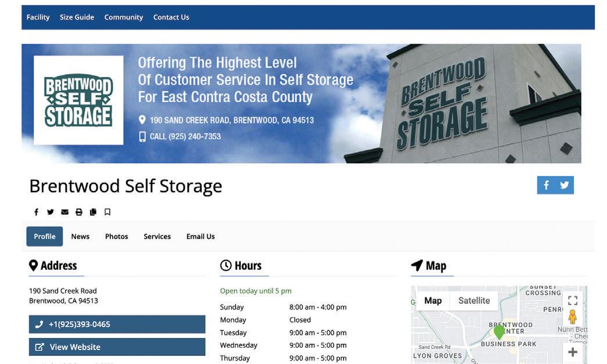This screenshot has width=607, height=364.
Task: Click the Thursday hours row
Action: [x=283, y=358]
